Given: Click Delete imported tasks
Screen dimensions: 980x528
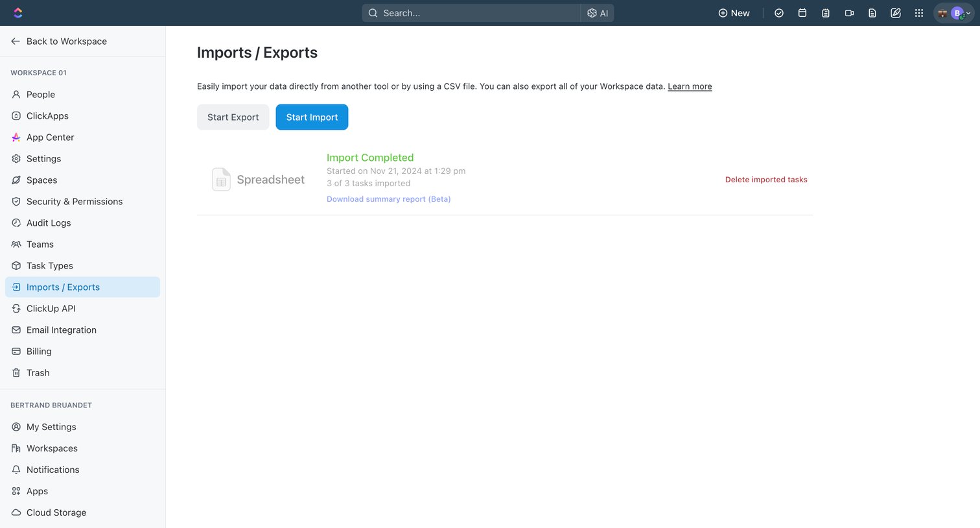Looking at the screenshot, I should [x=766, y=180].
